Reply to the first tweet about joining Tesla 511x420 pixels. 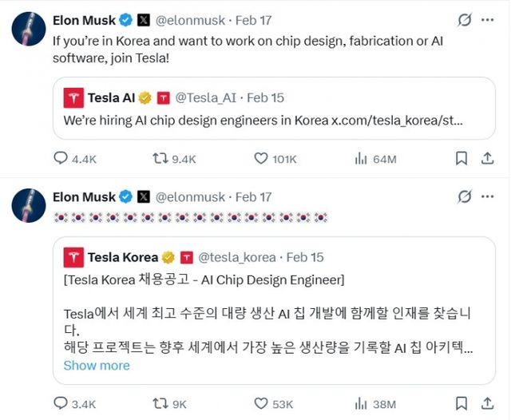click(61, 159)
